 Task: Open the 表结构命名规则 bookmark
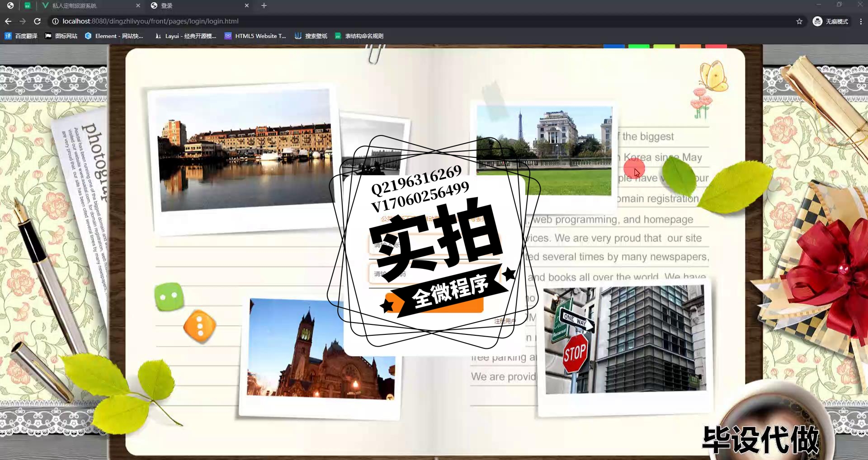(359, 36)
